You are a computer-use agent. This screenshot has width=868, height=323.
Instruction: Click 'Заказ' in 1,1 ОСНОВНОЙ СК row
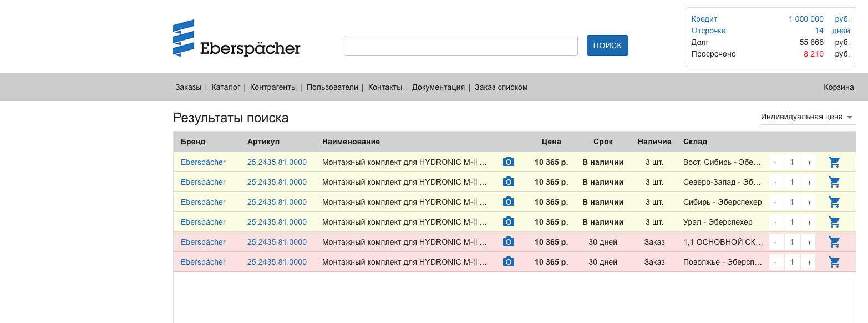click(x=654, y=242)
